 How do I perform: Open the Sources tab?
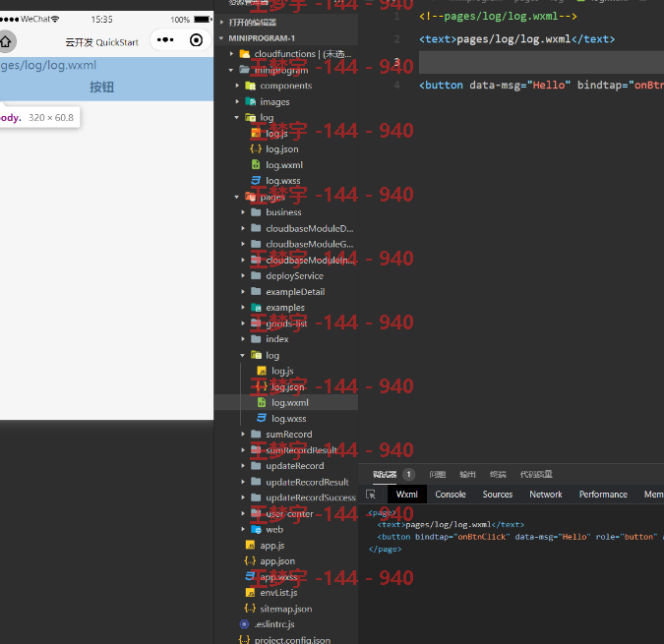[x=497, y=495]
